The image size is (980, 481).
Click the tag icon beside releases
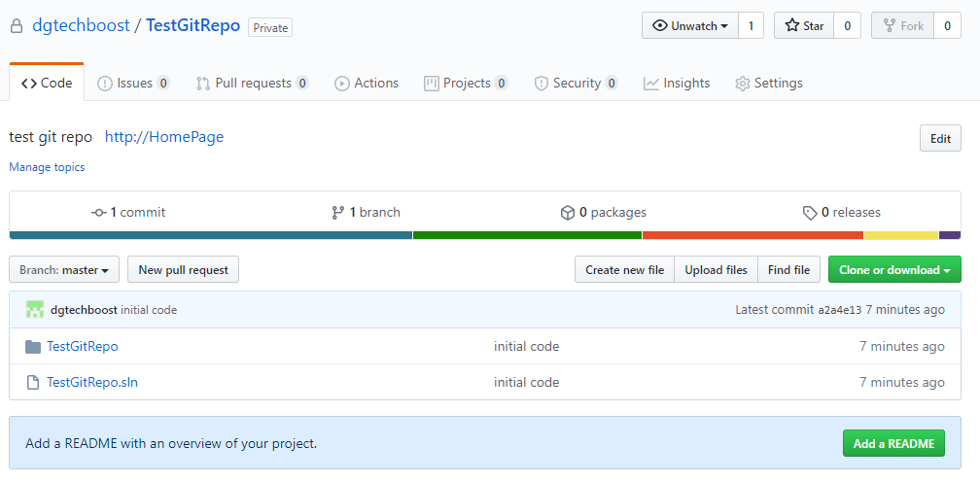pyautogui.click(x=809, y=213)
